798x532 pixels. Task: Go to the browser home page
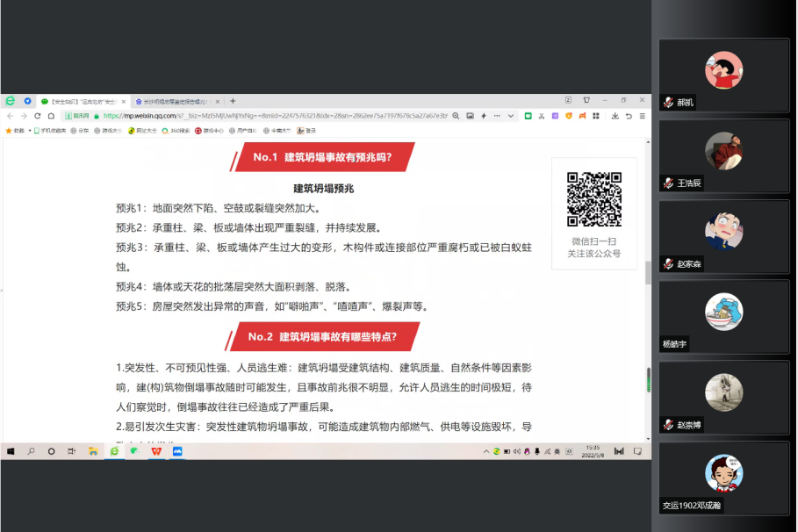pos(50,116)
